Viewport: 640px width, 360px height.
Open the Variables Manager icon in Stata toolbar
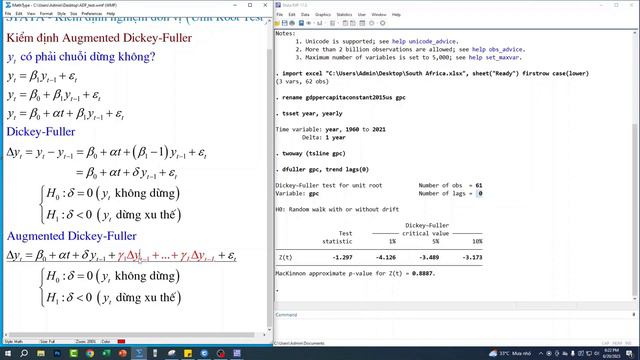click(362, 23)
